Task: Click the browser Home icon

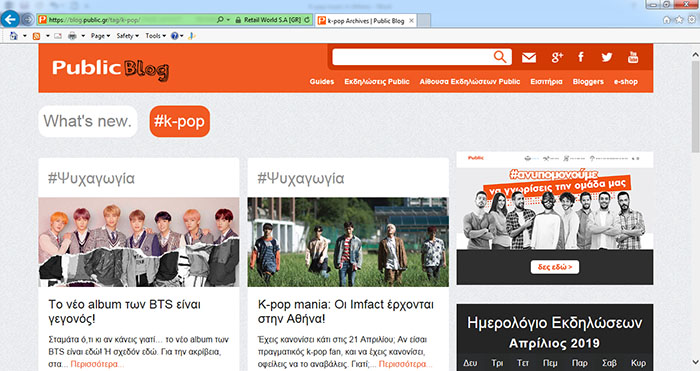Action: [x=667, y=20]
